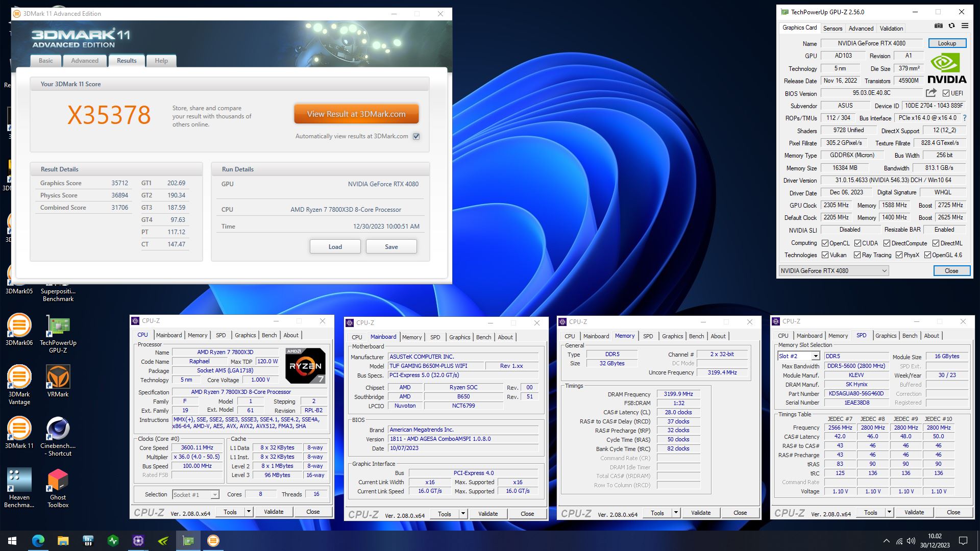
Task: Open the GPU-Z hamburger menu
Action: (965, 26)
